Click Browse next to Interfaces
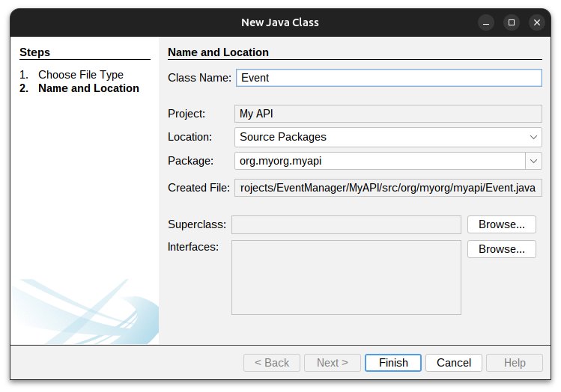This screenshot has width=561, height=392. pyautogui.click(x=501, y=249)
